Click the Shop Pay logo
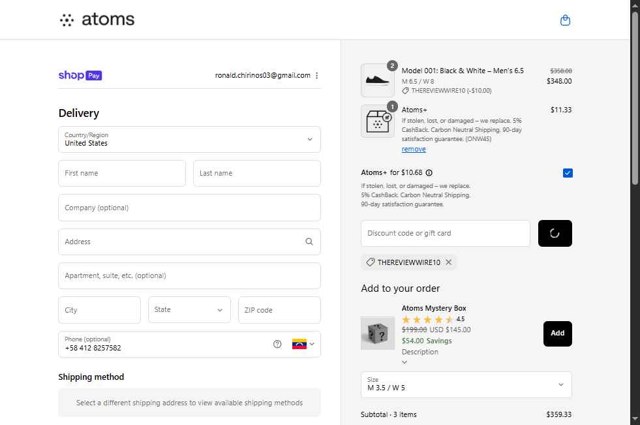This screenshot has width=640, height=425. 80,76
